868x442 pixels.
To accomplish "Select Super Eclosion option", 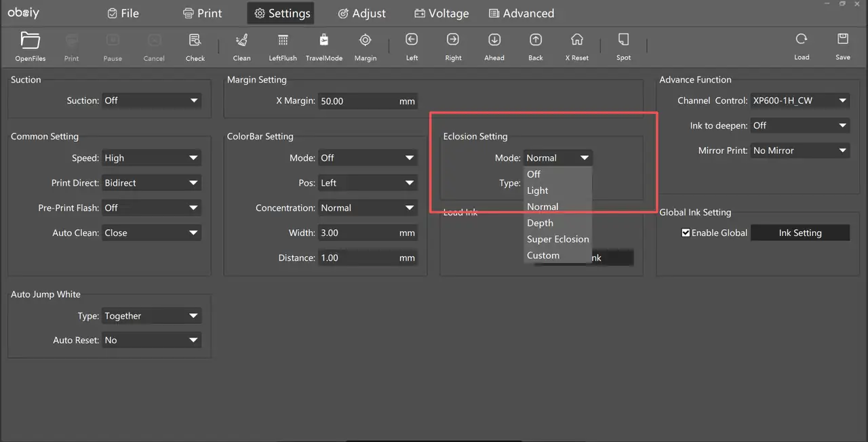I will [x=558, y=239].
